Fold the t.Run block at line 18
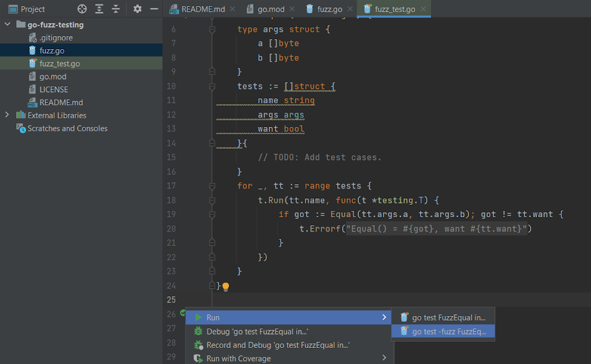The width and height of the screenshot is (591, 364). 212,200
